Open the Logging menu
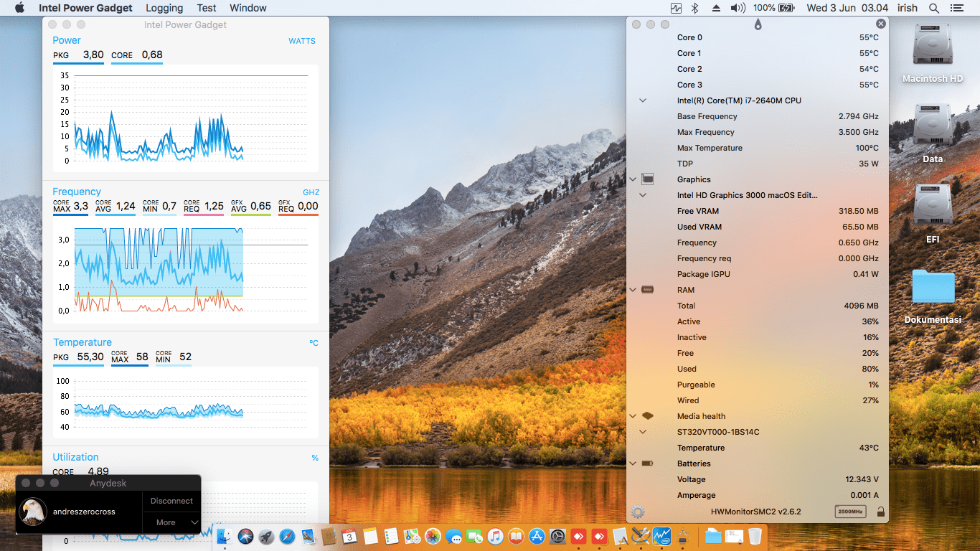This screenshot has height=551, width=980. point(164,8)
